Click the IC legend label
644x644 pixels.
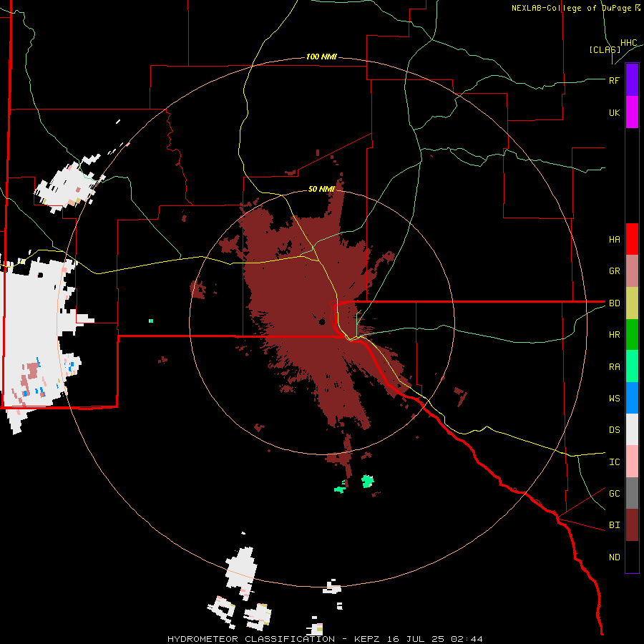(x=614, y=462)
